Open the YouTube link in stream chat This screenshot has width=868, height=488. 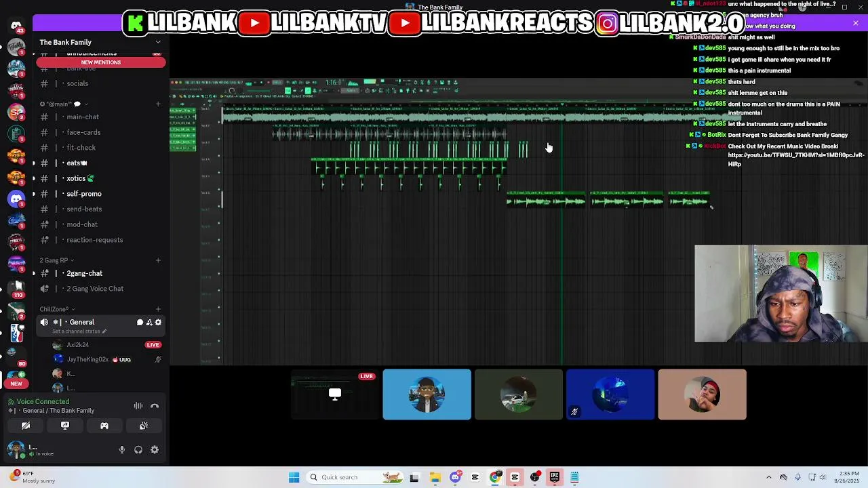pyautogui.click(x=796, y=159)
